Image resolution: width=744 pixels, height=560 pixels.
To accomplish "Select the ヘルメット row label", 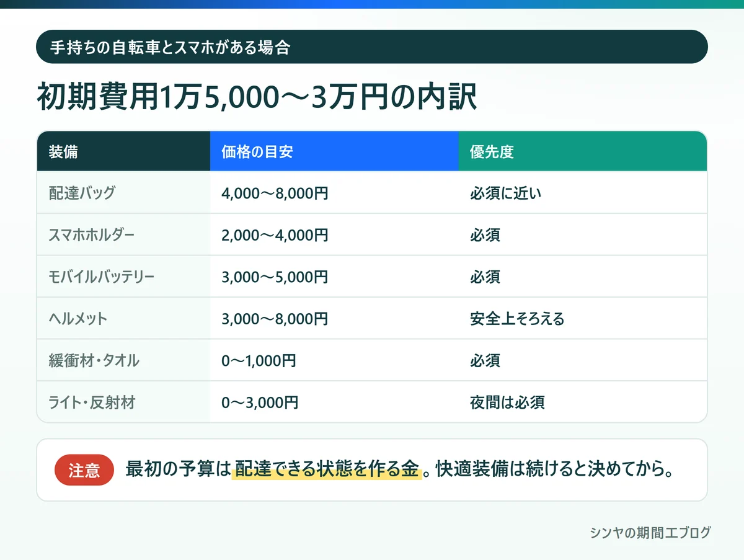I will click(78, 319).
